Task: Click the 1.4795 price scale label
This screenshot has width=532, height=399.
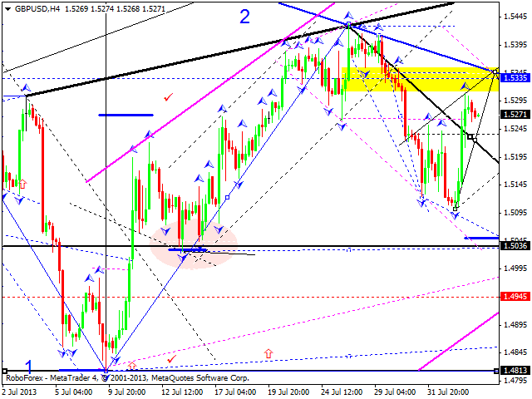Action: tap(515, 381)
